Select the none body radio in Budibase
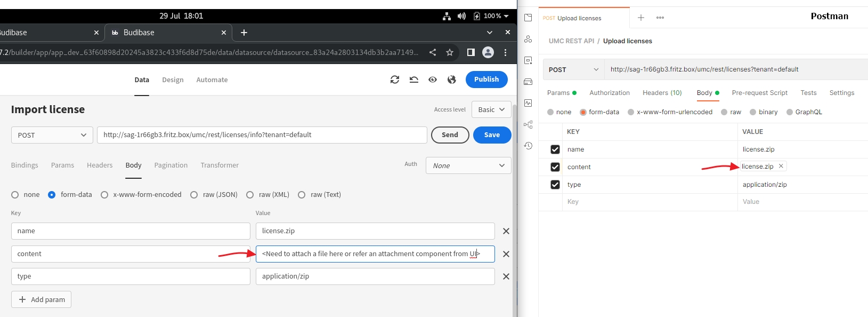 pos(15,195)
